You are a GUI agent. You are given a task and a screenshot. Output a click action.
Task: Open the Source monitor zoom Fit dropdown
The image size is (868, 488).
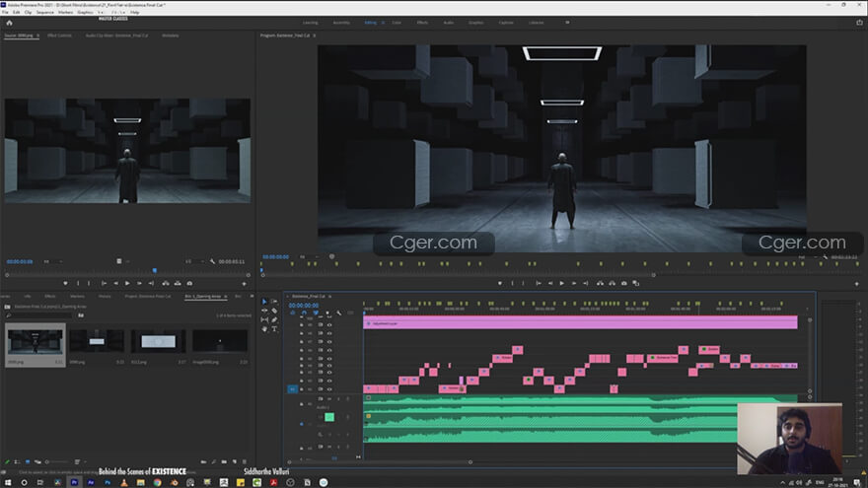(x=52, y=261)
